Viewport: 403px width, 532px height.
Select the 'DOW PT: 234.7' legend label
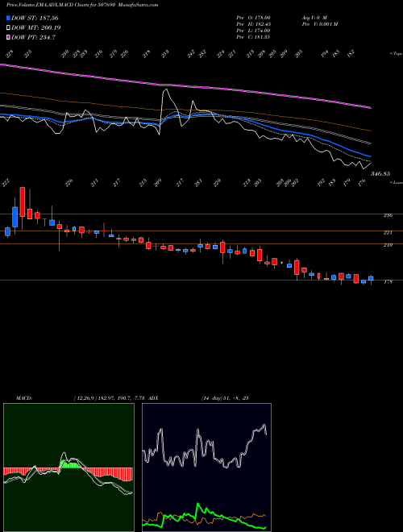tap(33, 37)
